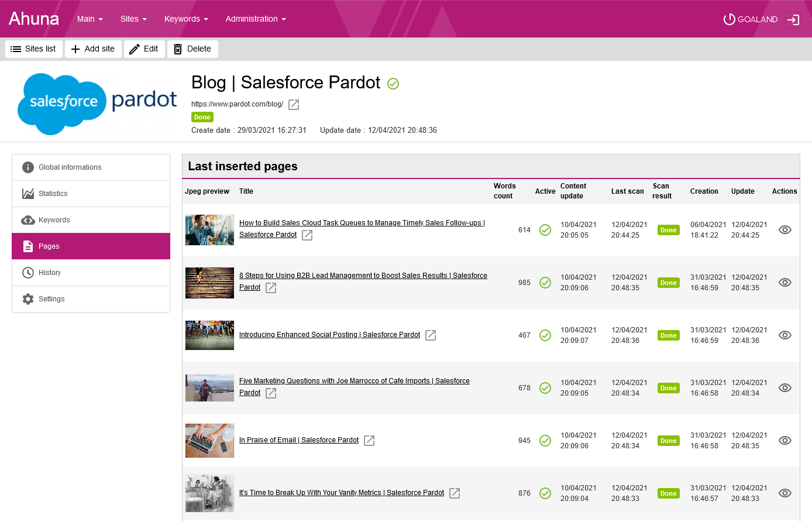812x522 pixels.
Task: Open external link icon for In Praise of Email
Action: 369,441
